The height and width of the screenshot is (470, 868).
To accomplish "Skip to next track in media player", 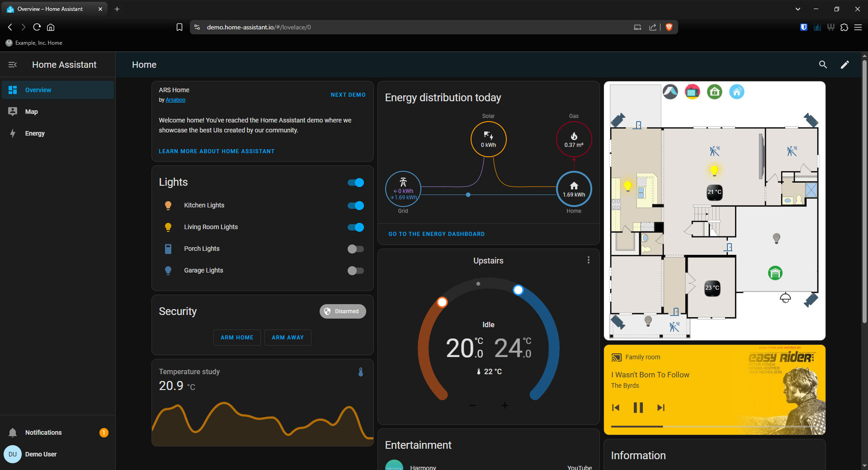I will [660, 408].
